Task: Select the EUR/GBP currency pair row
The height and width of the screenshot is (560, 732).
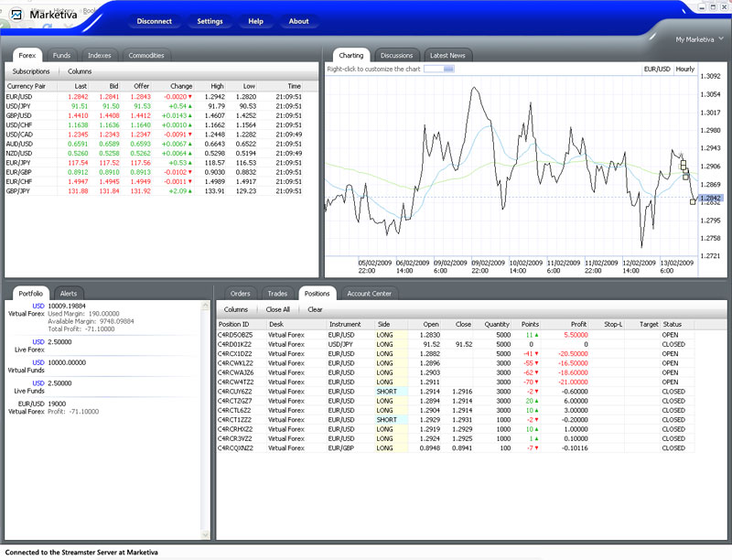Action: coord(154,172)
